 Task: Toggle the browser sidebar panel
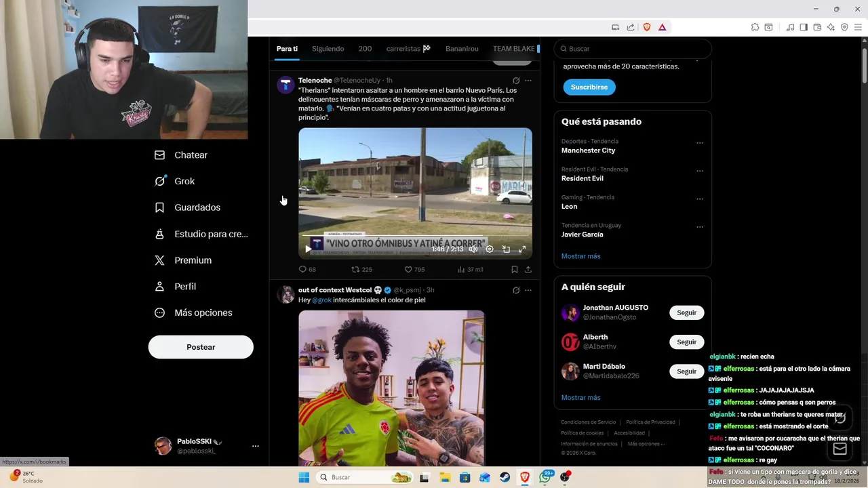point(804,27)
